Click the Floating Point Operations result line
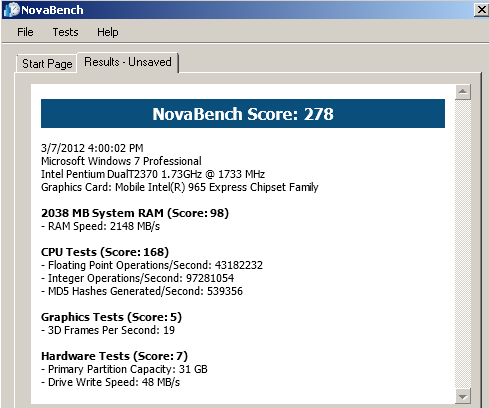489x408 pixels. click(152, 265)
